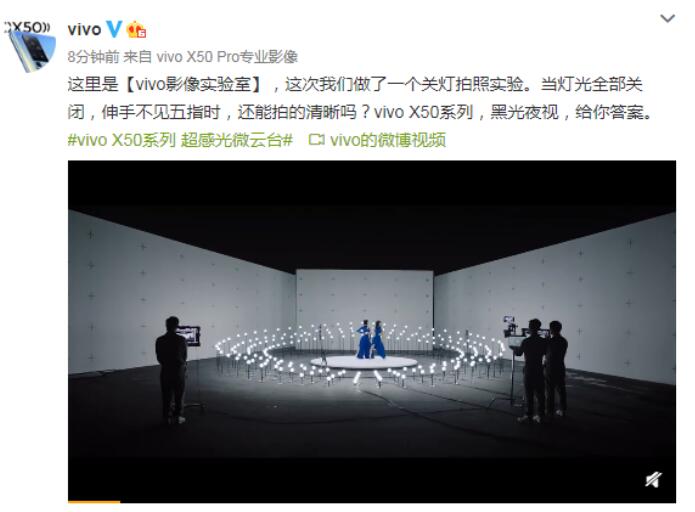Click the blue V verification badge
The width and height of the screenshot is (695, 512).
point(114,29)
